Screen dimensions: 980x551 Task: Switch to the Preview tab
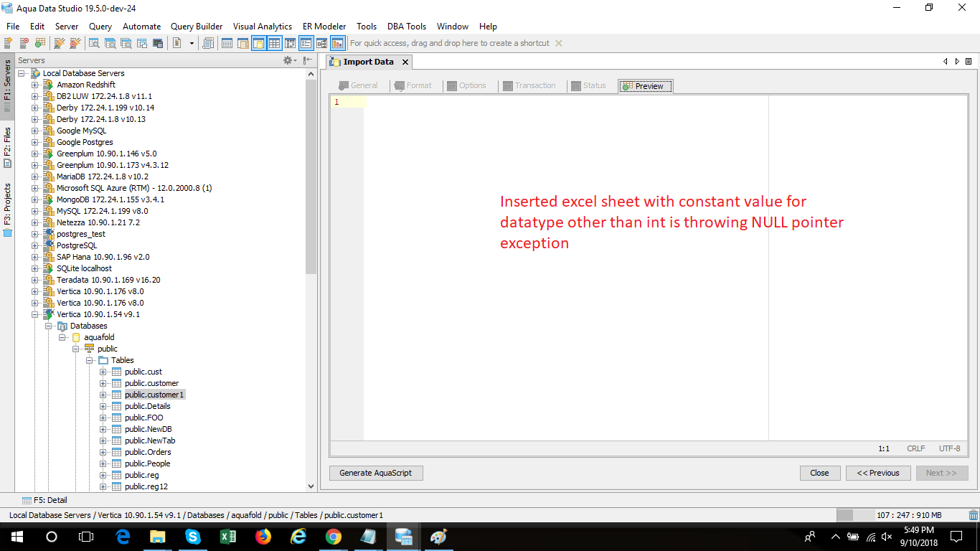(x=646, y=86)
